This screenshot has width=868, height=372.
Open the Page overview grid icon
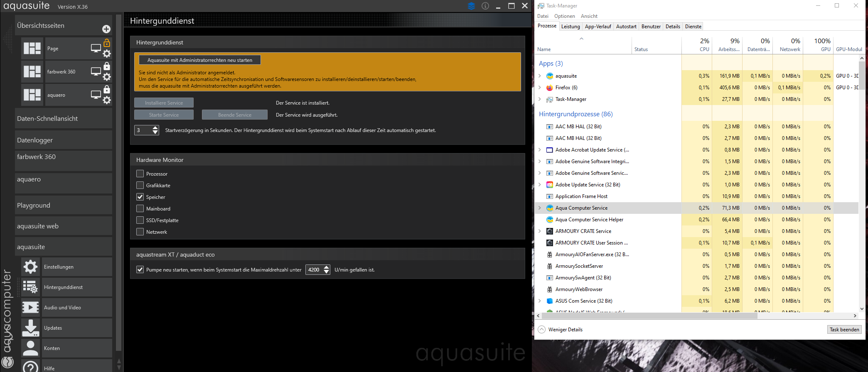point(32,48)
